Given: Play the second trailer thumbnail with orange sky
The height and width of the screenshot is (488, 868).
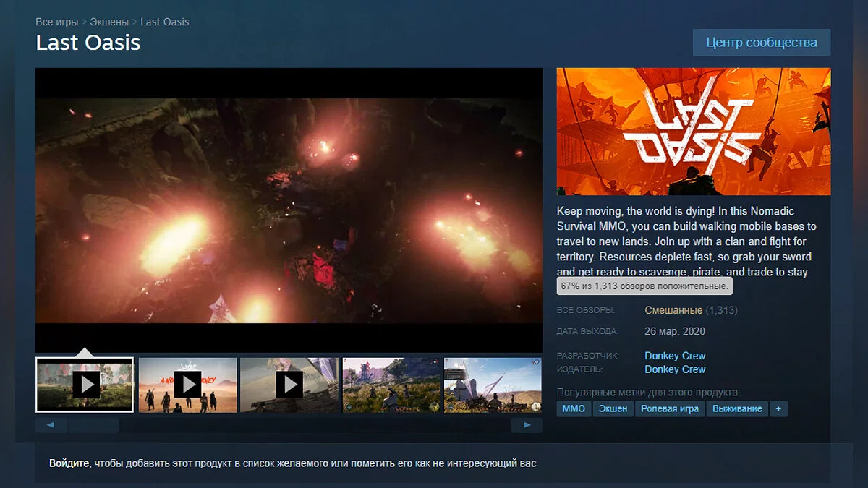Looking at the screenshot, I should pos(187,385).
